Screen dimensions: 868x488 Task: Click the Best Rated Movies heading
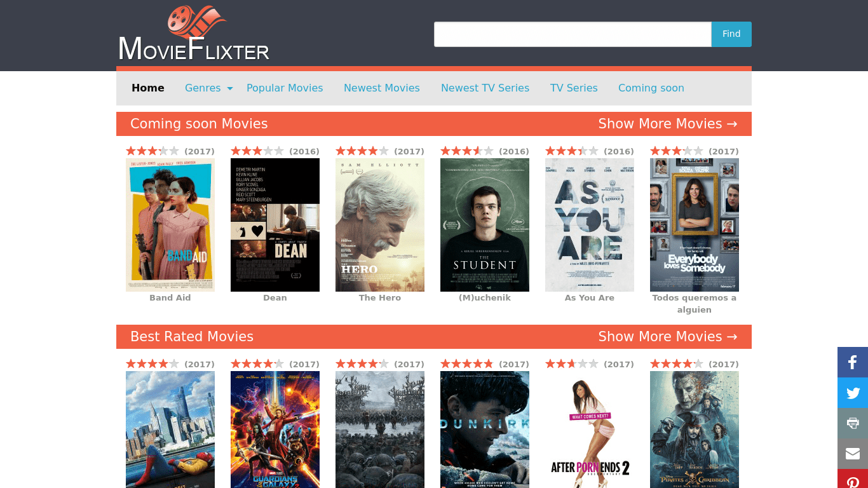[192, 337]
